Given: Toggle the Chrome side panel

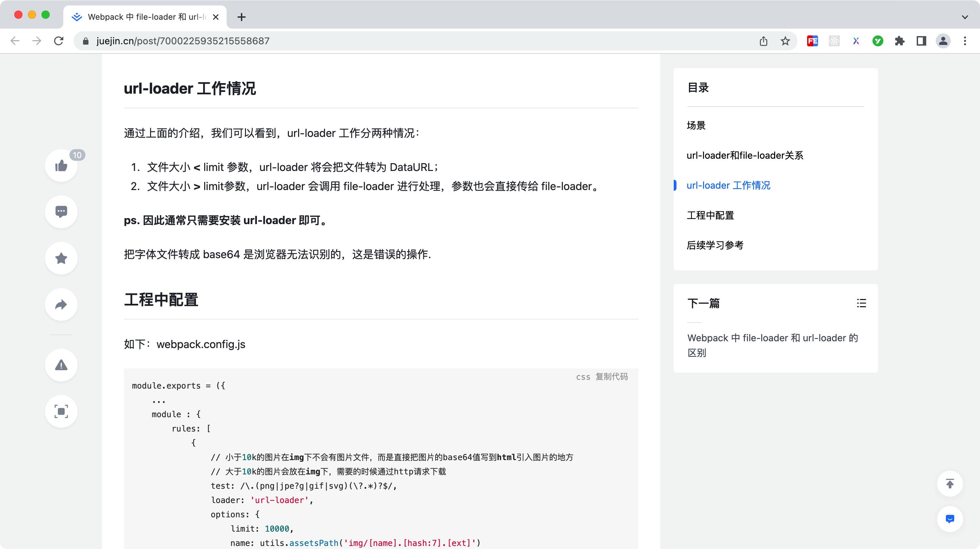Looking at the screenshot, I should 921,41.
